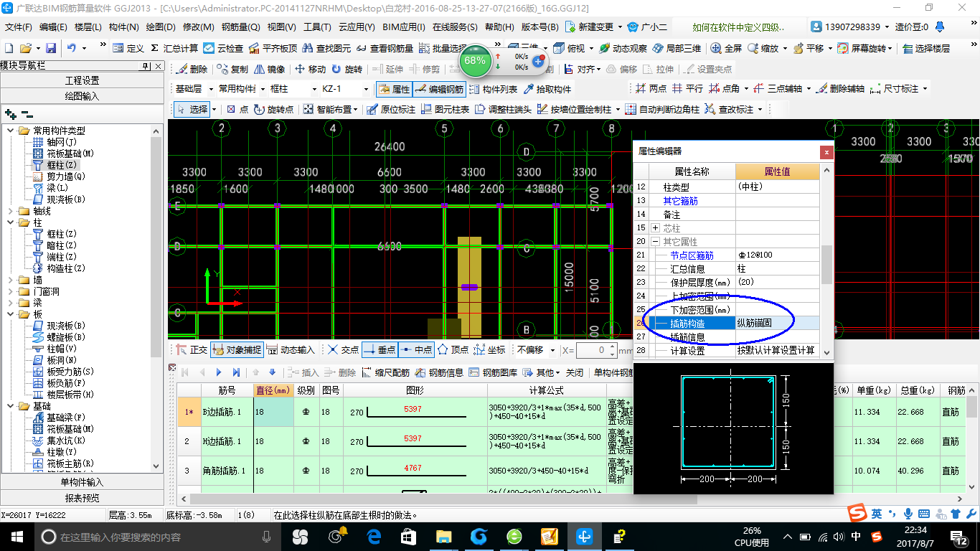Image resolution: width=980 pixels, height=551 pixels.
Task: Run 汇总计算 summary calculation
Action: (x=174, y=48)
